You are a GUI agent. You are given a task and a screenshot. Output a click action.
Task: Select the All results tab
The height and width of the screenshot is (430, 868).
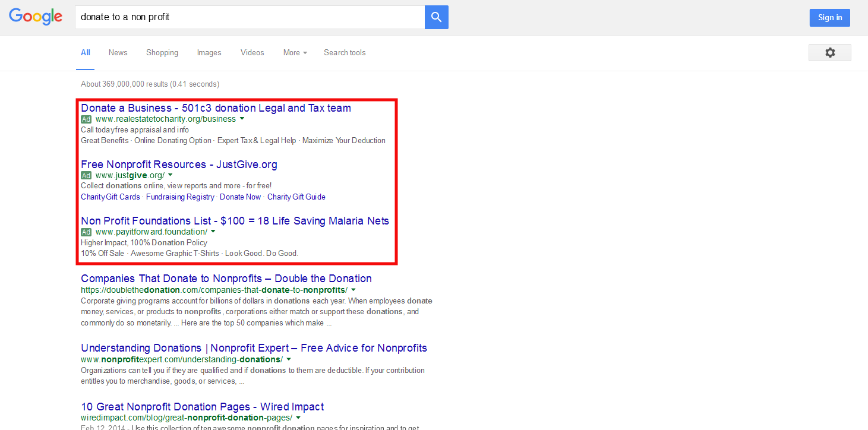tap(86, 52)
